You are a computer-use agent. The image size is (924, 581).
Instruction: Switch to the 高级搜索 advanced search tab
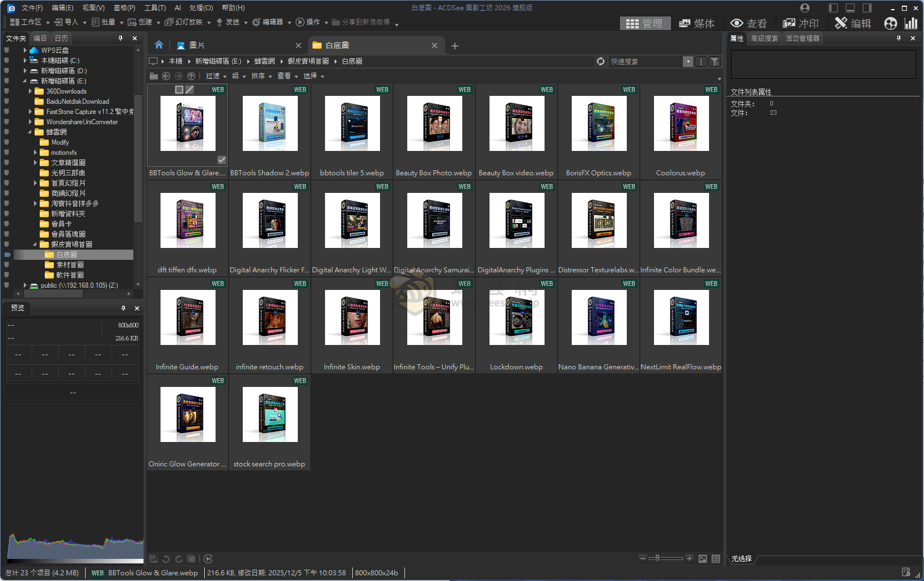(765, 38)
